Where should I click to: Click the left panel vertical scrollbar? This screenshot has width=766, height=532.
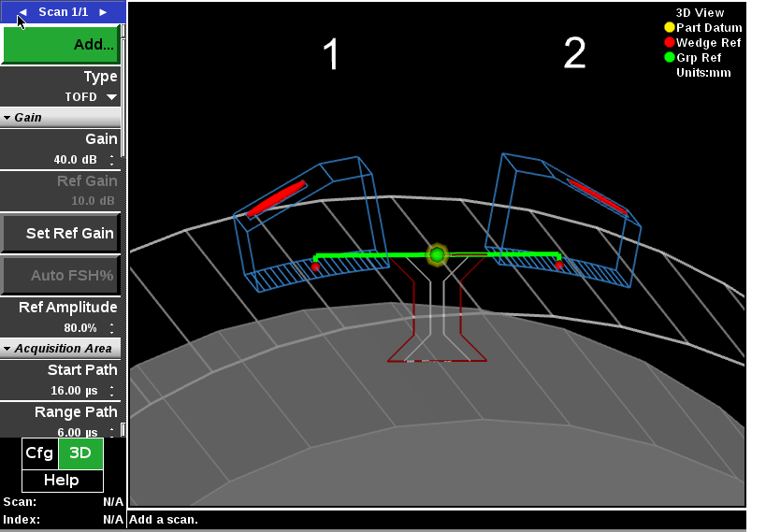coord(123,230)
